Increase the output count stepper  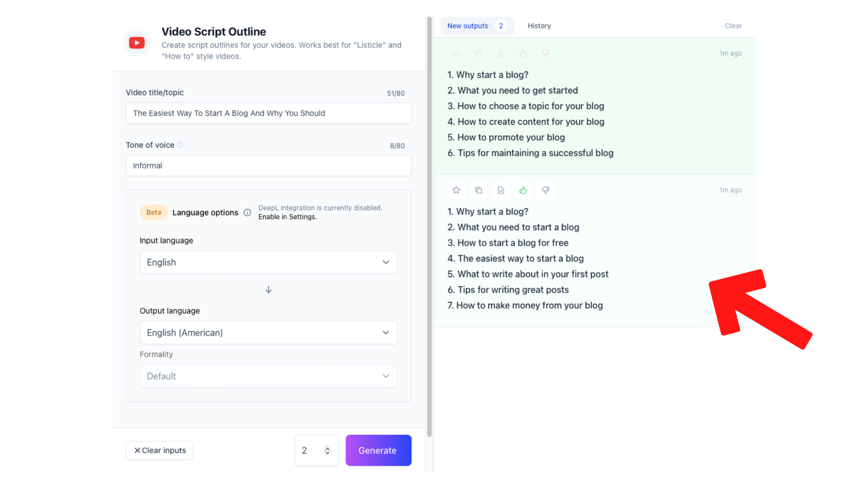click(327, 448)
